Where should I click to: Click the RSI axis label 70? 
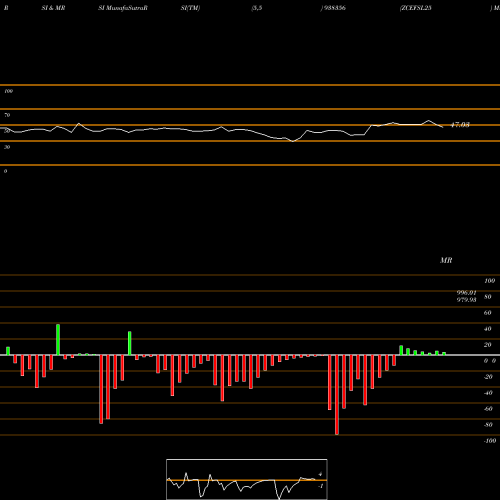pyautogui.click(x=7, y=115)
